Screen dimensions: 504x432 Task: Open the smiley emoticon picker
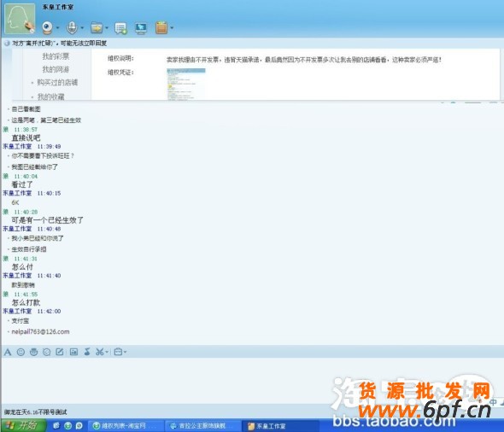click(x=21, y=352)
